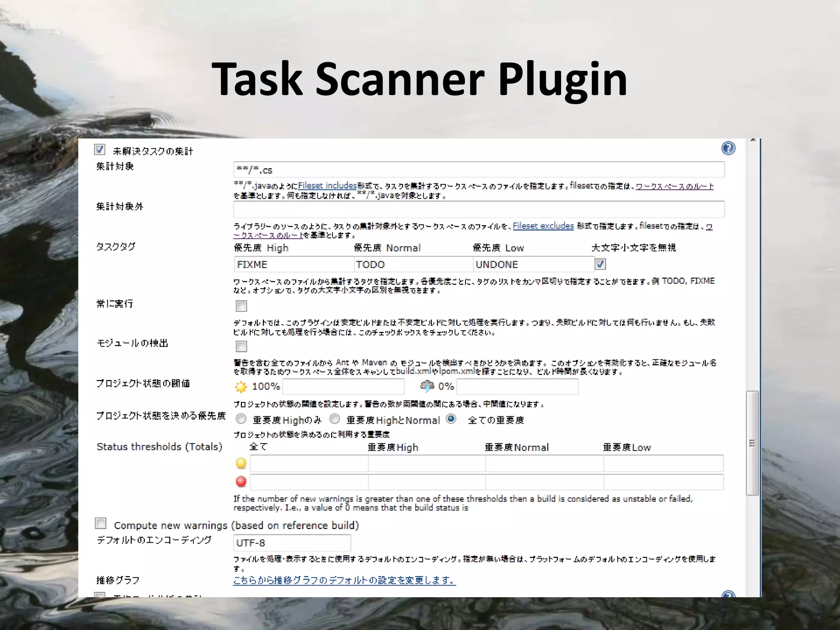Click the encoding field containing UTF-8
Viewport: 840px width, 630px height.
292,543
